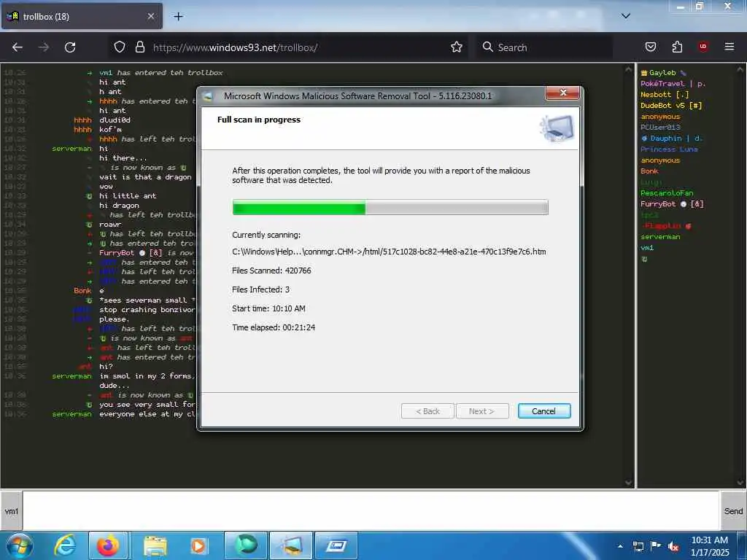Switch to Firefox in taskbar
The image size is (747, 560).
(108, 545)
